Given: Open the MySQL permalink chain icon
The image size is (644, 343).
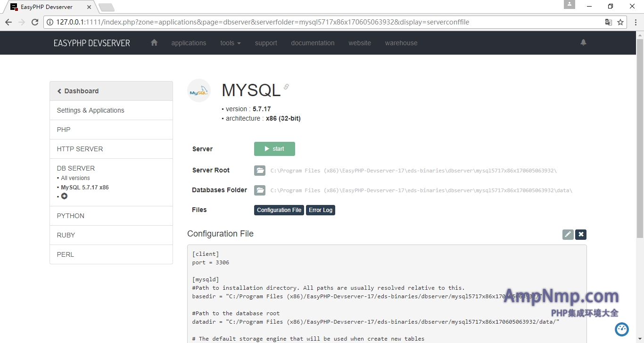Looking at the screenshot, I should (286, 87).
